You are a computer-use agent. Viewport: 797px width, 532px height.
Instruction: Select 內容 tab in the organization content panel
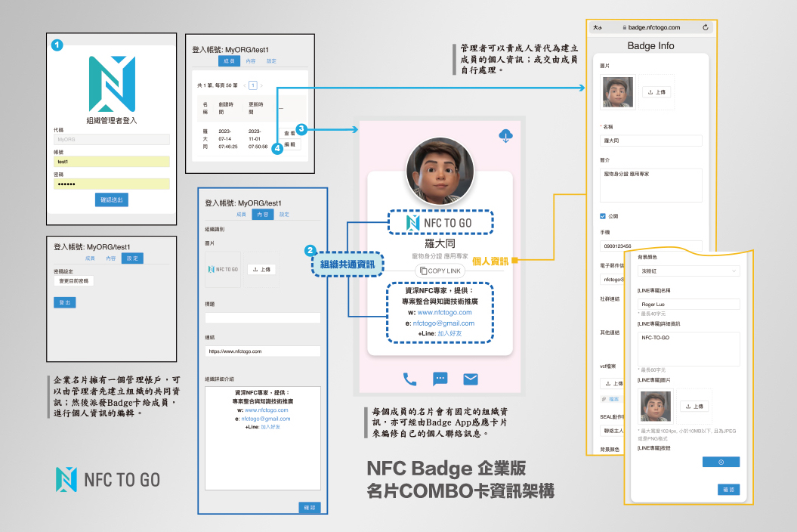(263, 215)
